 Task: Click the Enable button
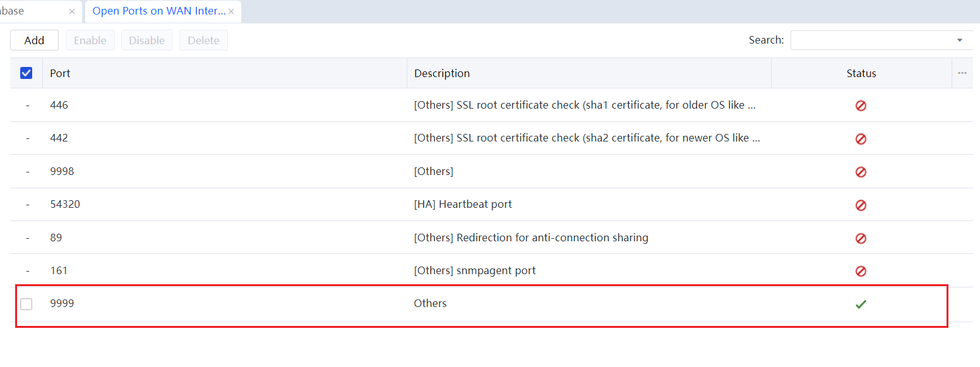pos(90,40)
